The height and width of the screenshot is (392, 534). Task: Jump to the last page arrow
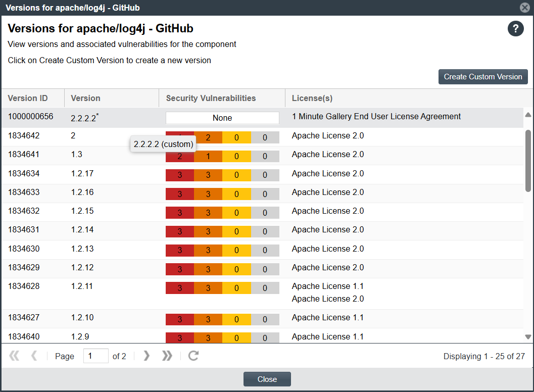click(x=167, y=356)
